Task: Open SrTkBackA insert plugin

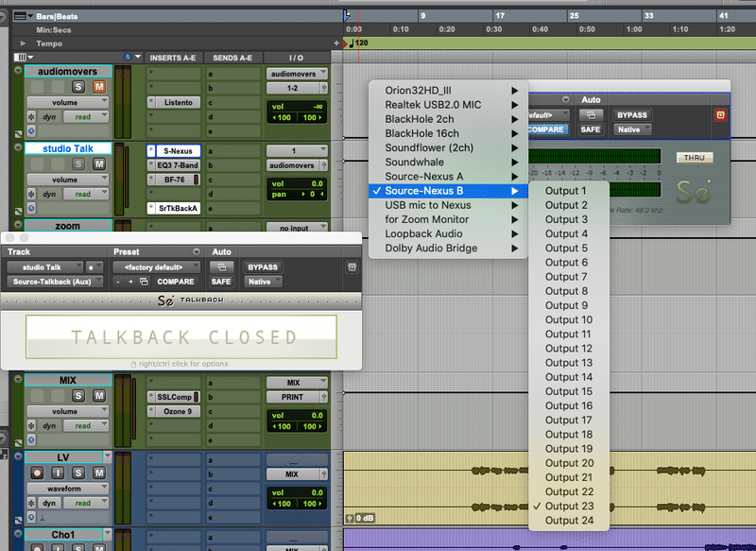Action: click(x=178, y=208)
